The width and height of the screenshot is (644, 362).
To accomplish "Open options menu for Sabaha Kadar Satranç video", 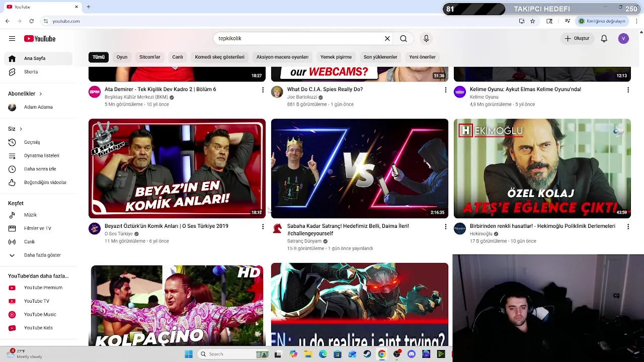I will (x=445, y=227).
